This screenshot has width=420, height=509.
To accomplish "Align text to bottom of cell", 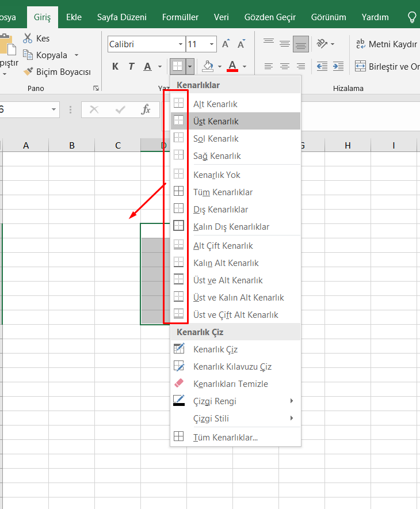I will coord(301,44).
